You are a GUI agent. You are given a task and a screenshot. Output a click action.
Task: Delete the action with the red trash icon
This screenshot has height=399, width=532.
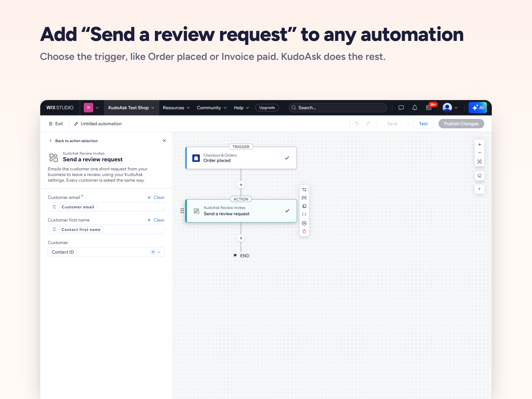coord(304,231)
